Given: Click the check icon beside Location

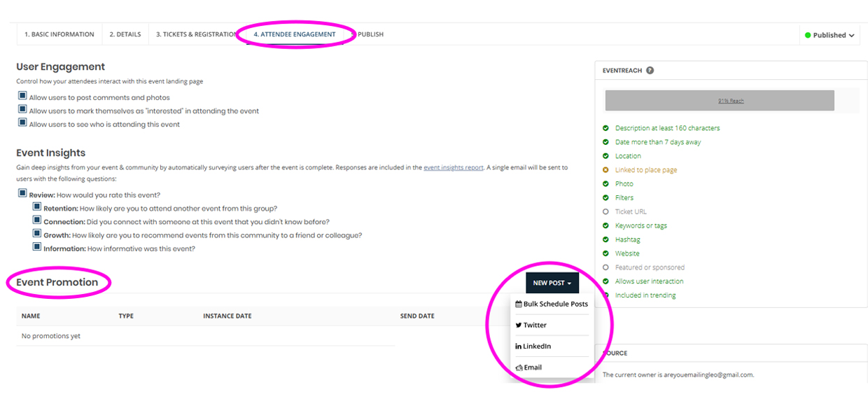Looking at the screenshot, I should click(x=605, y=156).
